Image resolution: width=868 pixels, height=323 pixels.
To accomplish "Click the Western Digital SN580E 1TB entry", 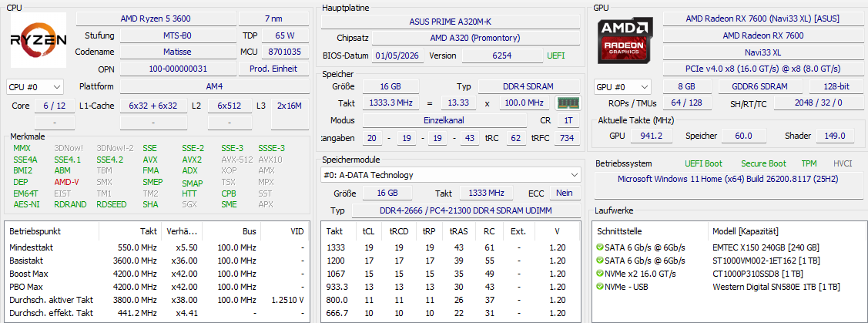I will (776, 287).
